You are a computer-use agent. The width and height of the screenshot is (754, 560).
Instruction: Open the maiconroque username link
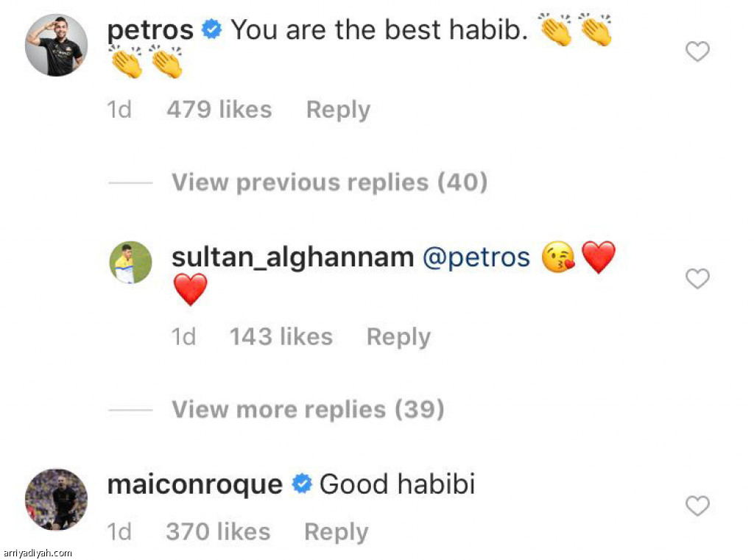point(194,484)
